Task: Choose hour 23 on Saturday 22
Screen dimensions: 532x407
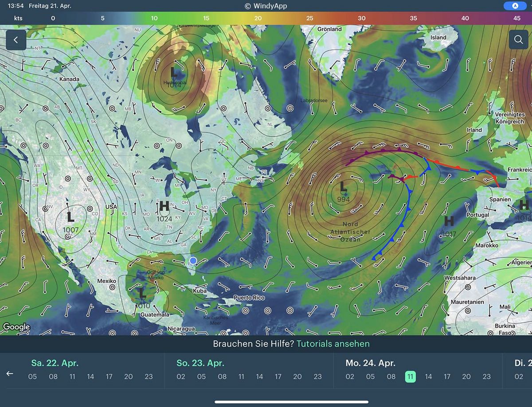Action: [x=149, y=376]
